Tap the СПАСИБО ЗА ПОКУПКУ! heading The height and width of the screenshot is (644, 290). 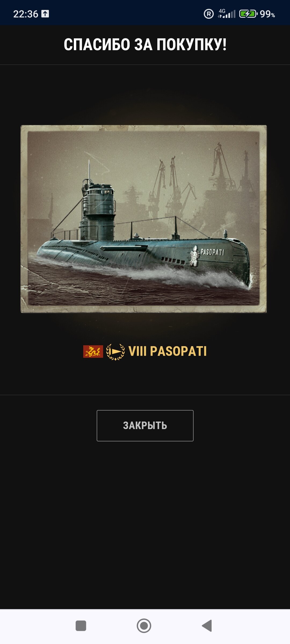tap(145, 45)
